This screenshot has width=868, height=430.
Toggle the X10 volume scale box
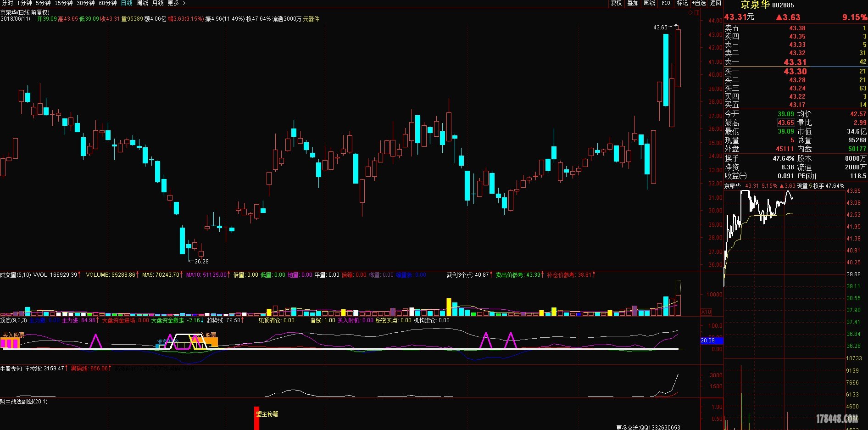[707, 312]
